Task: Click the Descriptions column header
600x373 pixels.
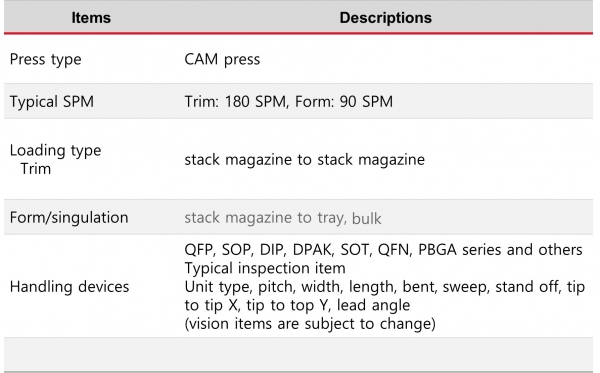Action: coord(385,18)
